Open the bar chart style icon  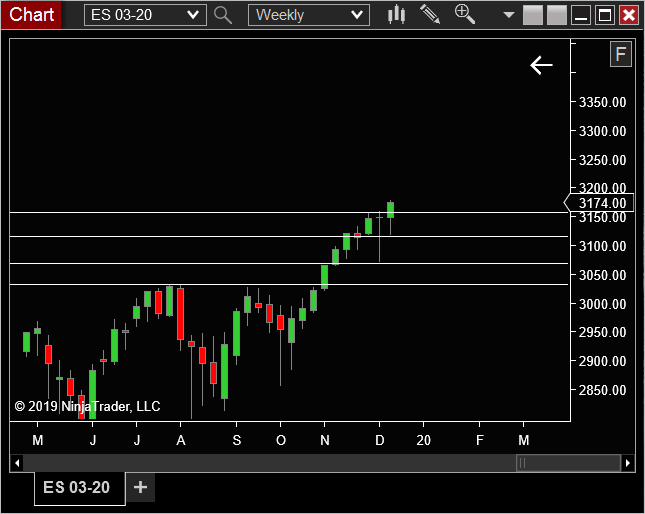click(396, 14)
